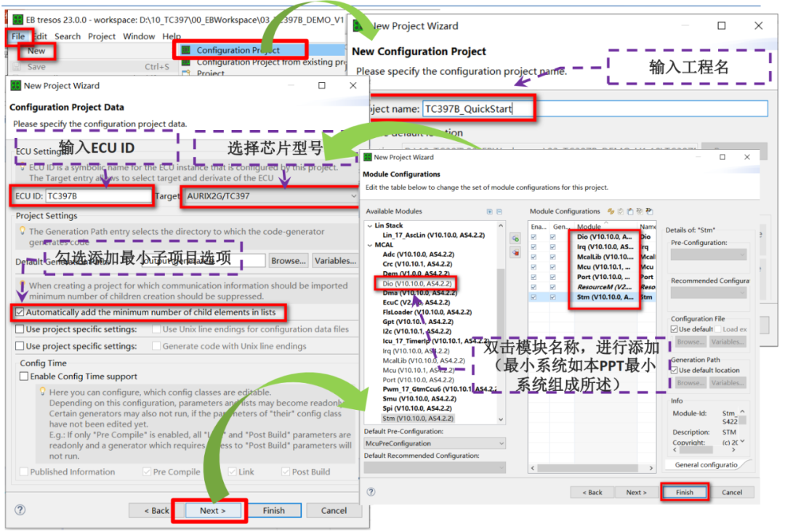
Task: Click the ECU ID field containing TC397B
Action: click(x=98, y=196)
